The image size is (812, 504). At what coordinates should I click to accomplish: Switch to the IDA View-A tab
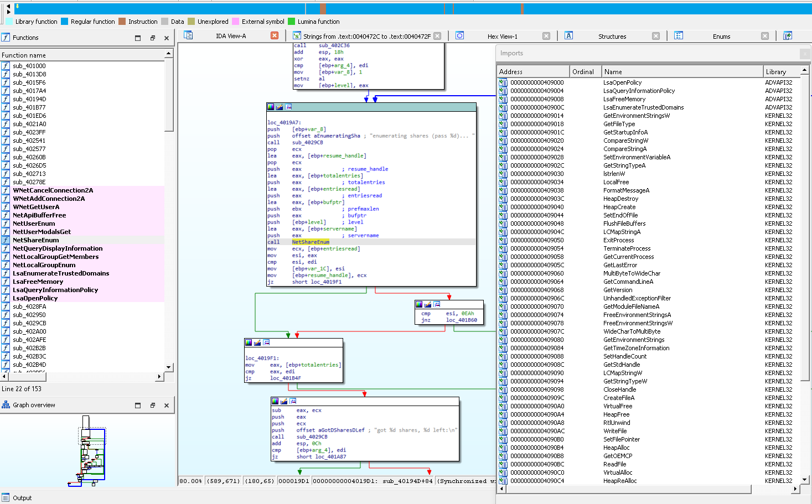click(x=231, y=36)
